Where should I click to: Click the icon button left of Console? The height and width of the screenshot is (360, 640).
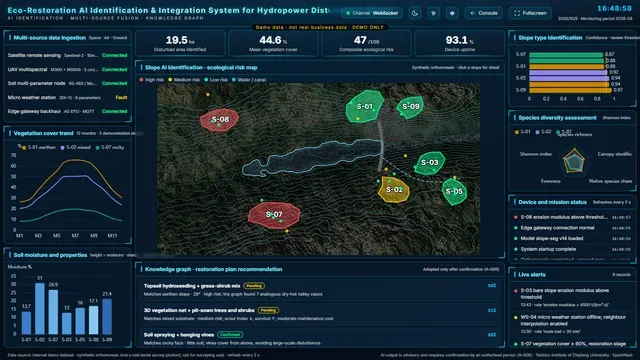pos(452,13)
